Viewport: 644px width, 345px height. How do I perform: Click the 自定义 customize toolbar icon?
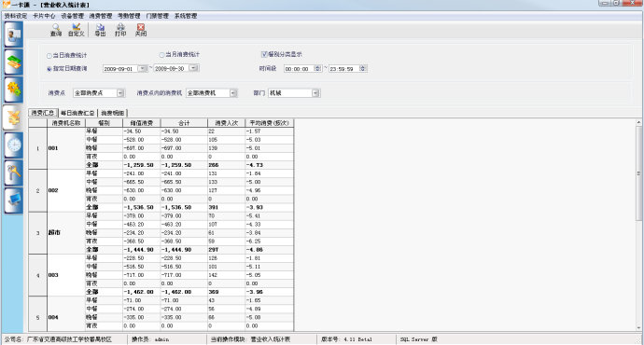(x=76, y=30)
